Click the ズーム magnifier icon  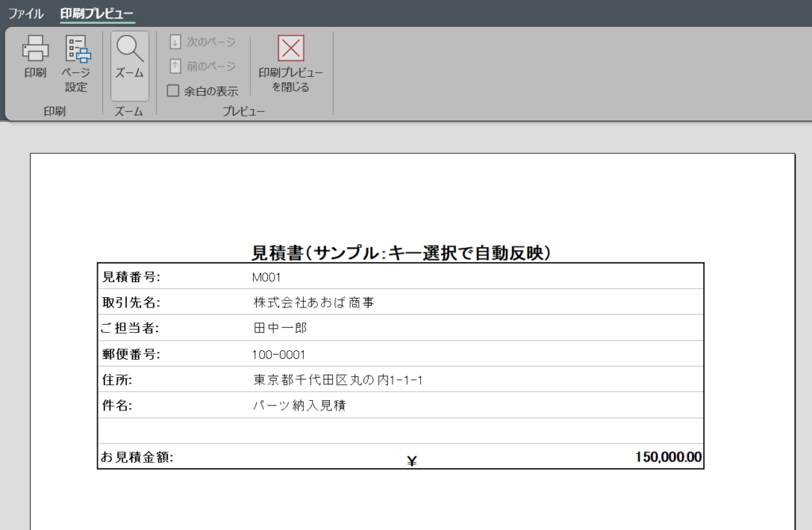tap(129, 49)
